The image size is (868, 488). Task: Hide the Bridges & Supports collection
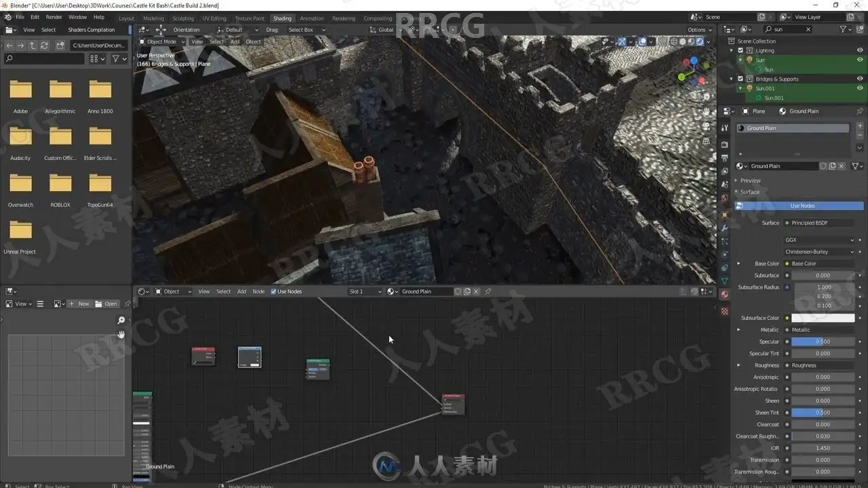point(860,79)
